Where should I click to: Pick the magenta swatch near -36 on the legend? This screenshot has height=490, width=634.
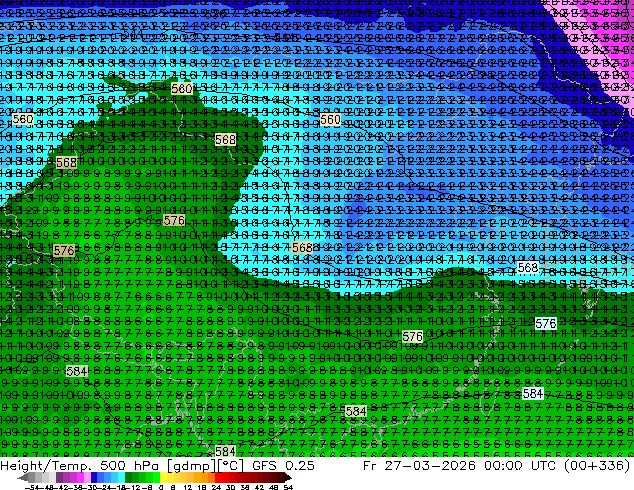click(80, 477)
